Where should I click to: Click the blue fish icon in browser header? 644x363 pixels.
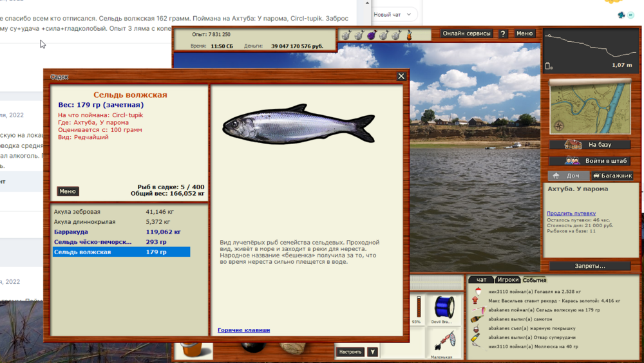pyautogui.click(x=621, y=15)
